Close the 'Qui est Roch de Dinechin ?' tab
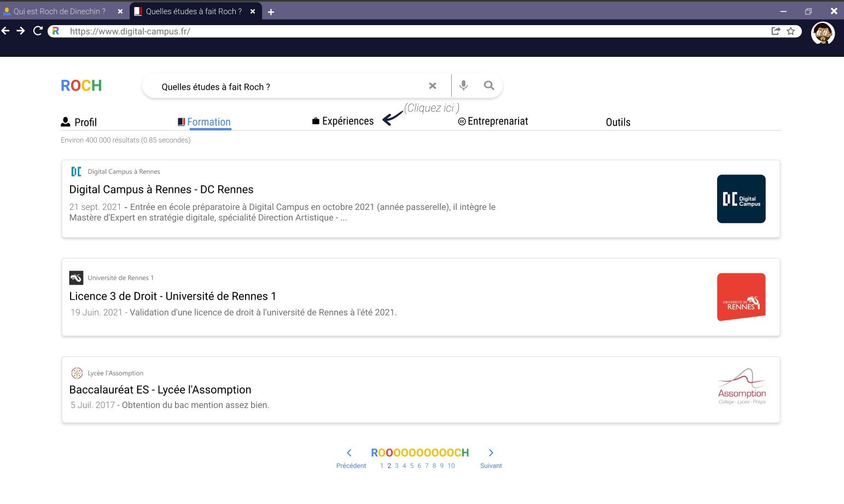Screen dimensions: 844x504 [x=120, y=11]
